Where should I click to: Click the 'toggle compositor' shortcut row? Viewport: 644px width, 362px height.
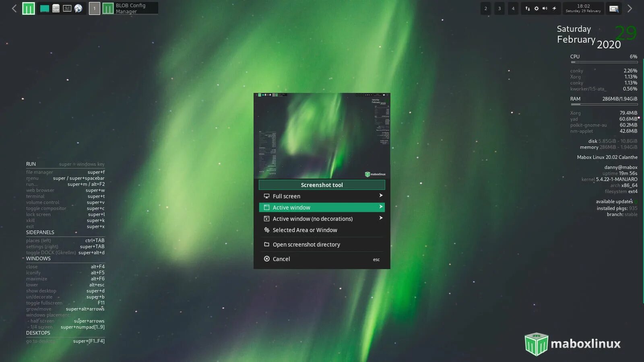(65, 208)
